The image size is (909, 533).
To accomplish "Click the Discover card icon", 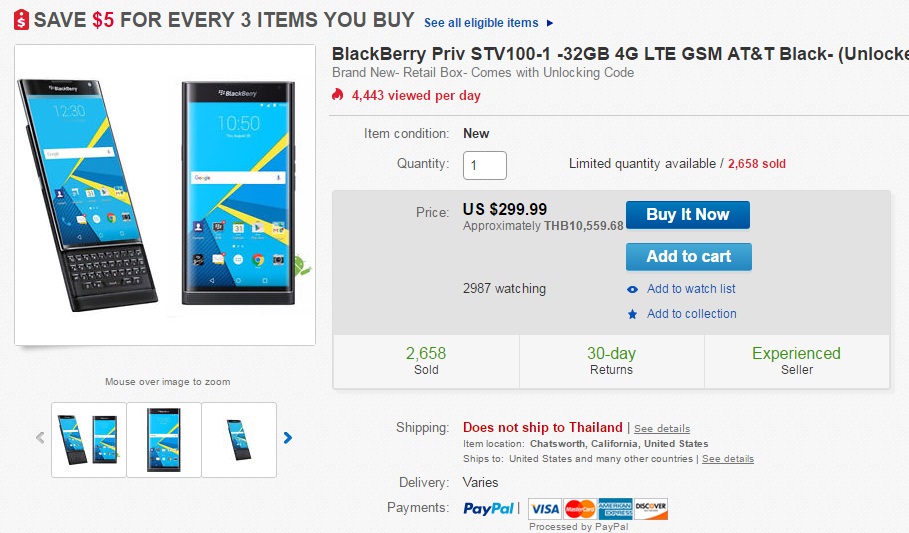I will (650, 508).
